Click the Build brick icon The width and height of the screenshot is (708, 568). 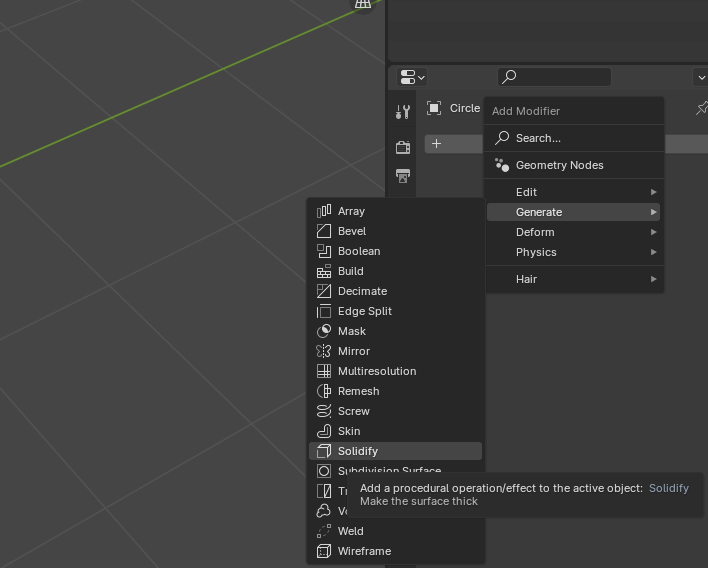click(x=324, y=271)
